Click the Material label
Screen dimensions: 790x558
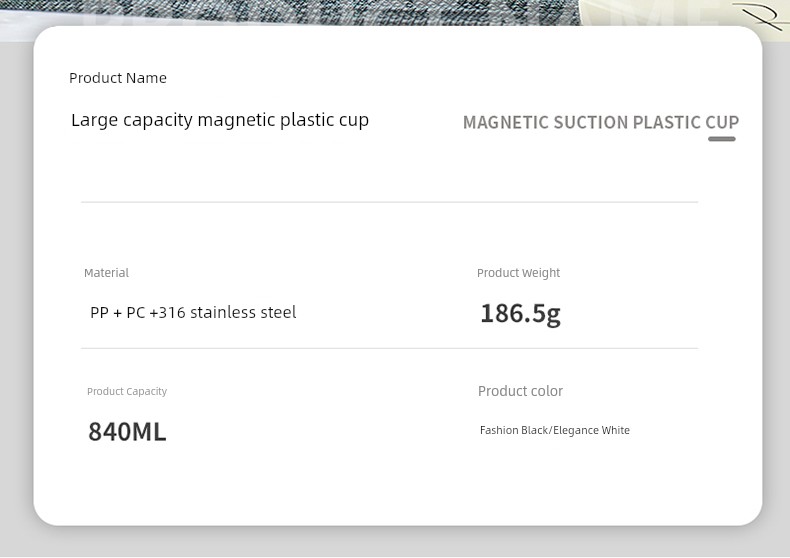click(x=106, y=273)
